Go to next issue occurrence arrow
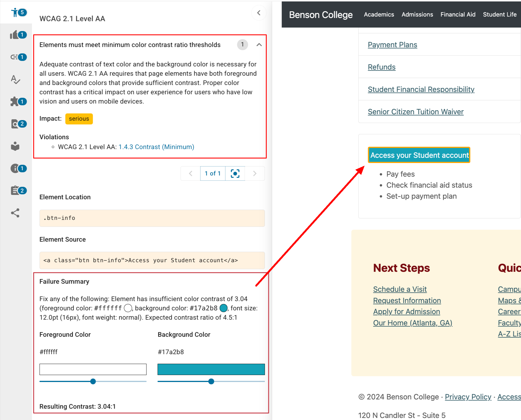This screenshot has width=521, height=420. pyautogui.click(x=255, y=173)
